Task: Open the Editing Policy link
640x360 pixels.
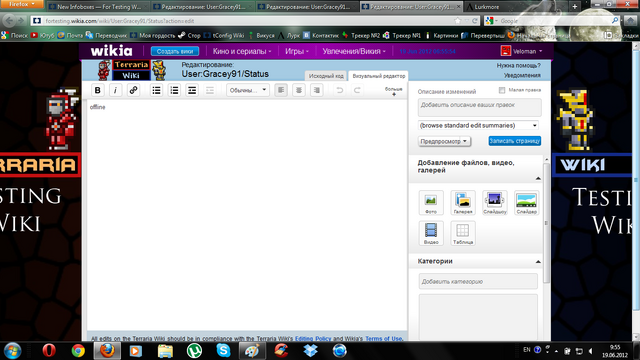Action: click(x=313, y=339)
